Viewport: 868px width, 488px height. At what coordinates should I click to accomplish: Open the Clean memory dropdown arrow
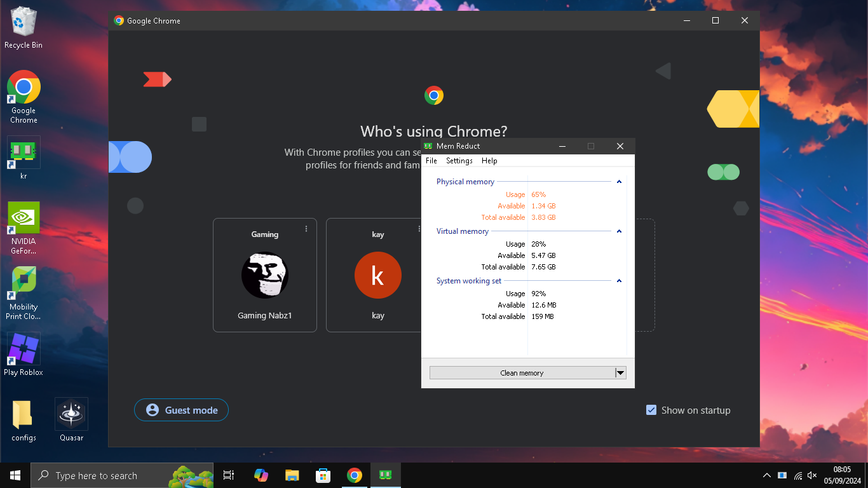point(621,373)
